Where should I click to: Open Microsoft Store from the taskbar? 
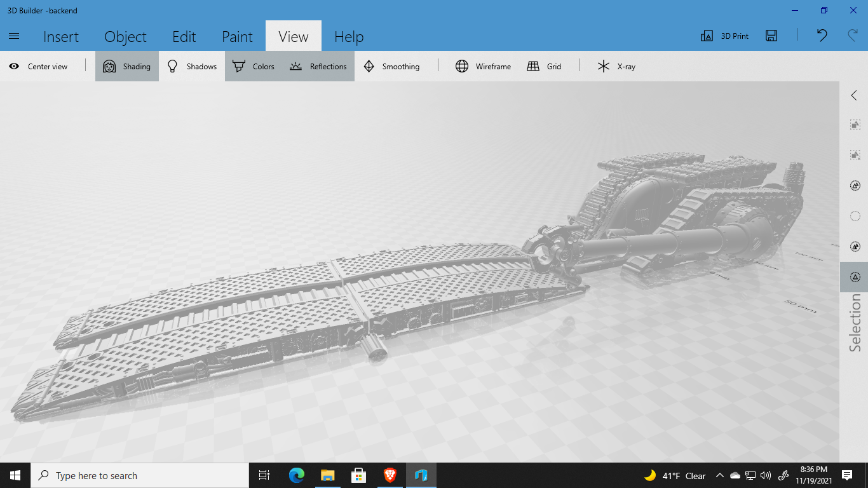tap(358, 475)
